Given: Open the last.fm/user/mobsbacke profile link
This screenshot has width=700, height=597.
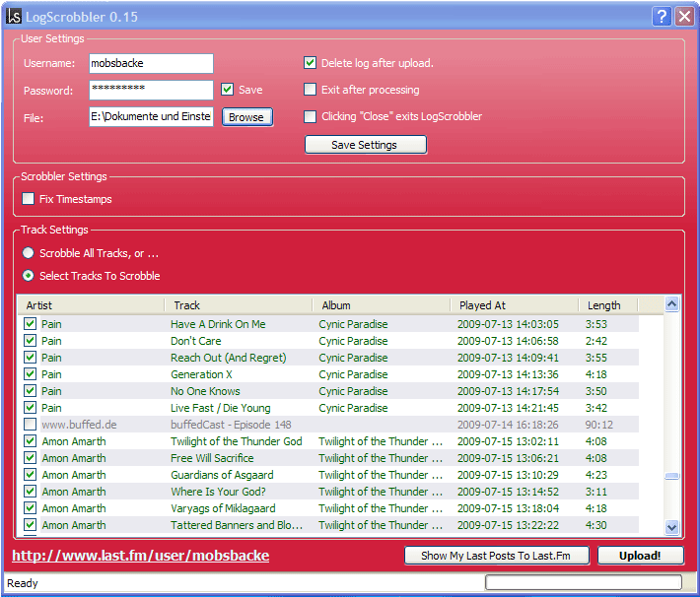Looking at the screenshot, I should (141, 556).
